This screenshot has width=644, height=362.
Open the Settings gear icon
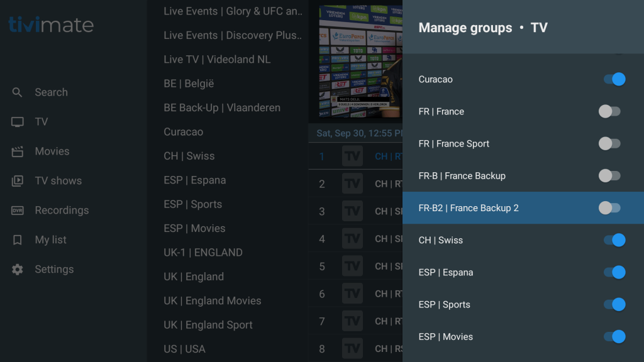(x=18, y=270)
